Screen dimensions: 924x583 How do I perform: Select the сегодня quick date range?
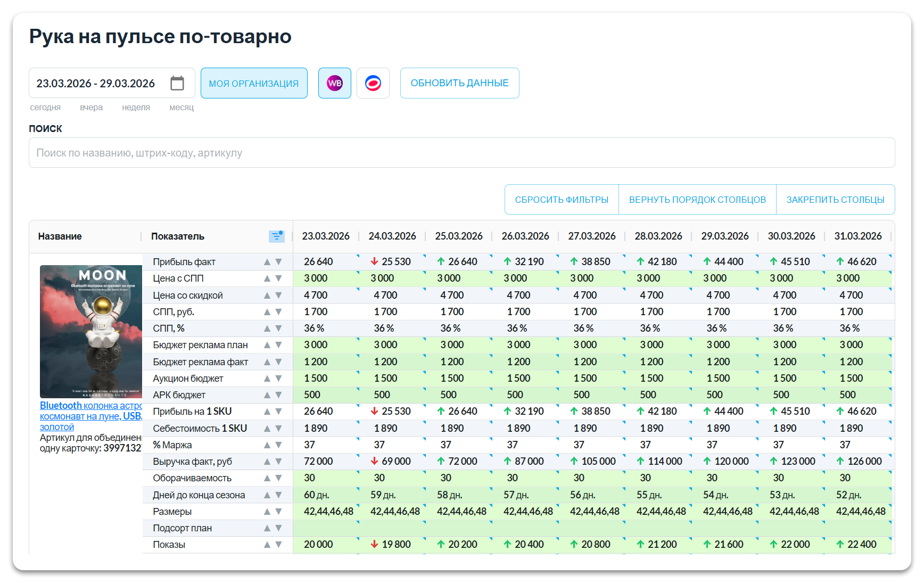(45, 108)
